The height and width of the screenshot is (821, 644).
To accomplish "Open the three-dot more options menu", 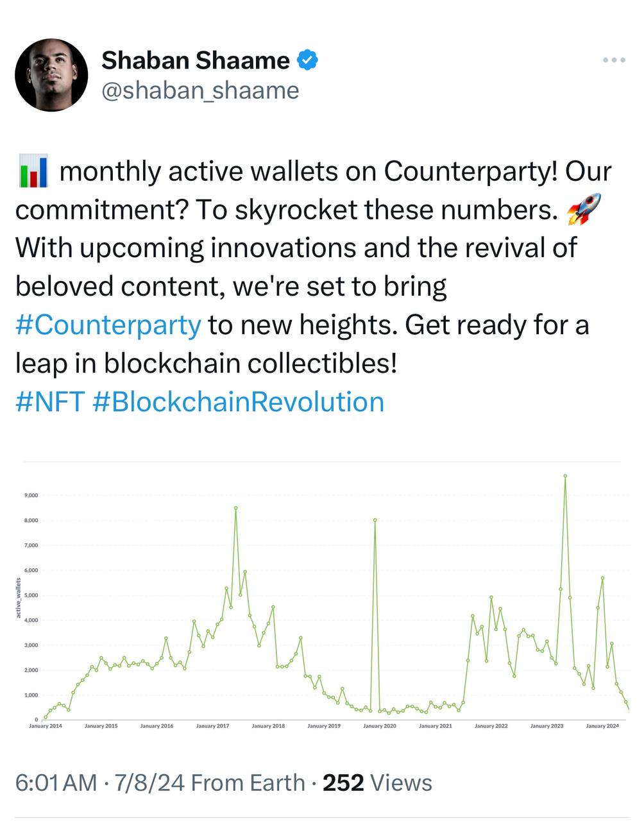I will click(614, 60).
